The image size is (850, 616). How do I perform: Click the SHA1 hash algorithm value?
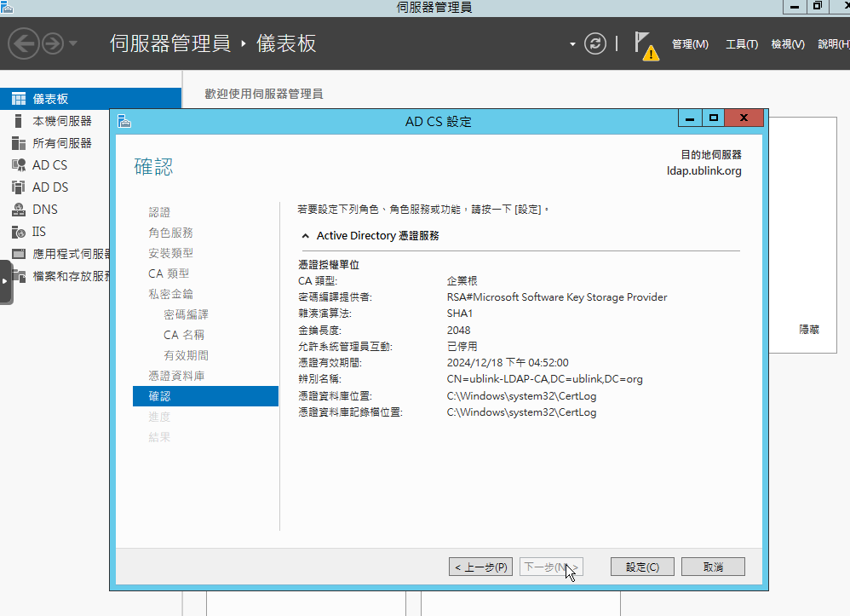pos(460,314)
